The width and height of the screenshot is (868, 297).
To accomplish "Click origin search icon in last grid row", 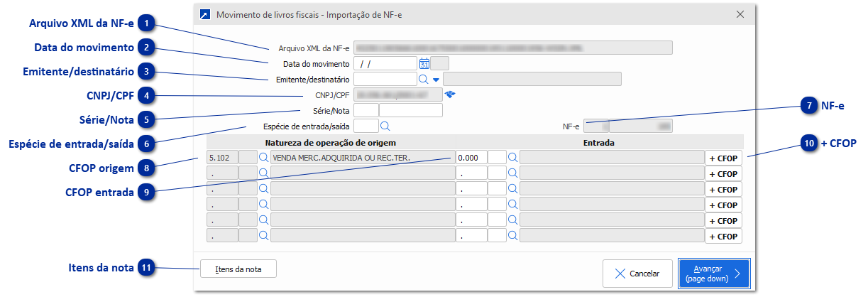I will click(263, 235).
